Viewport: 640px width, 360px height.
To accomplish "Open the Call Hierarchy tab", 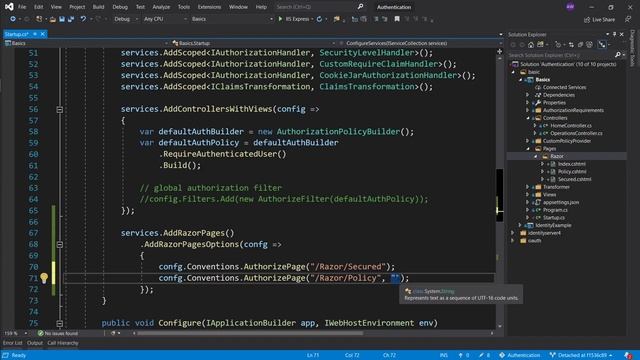I will pos(63,343).
